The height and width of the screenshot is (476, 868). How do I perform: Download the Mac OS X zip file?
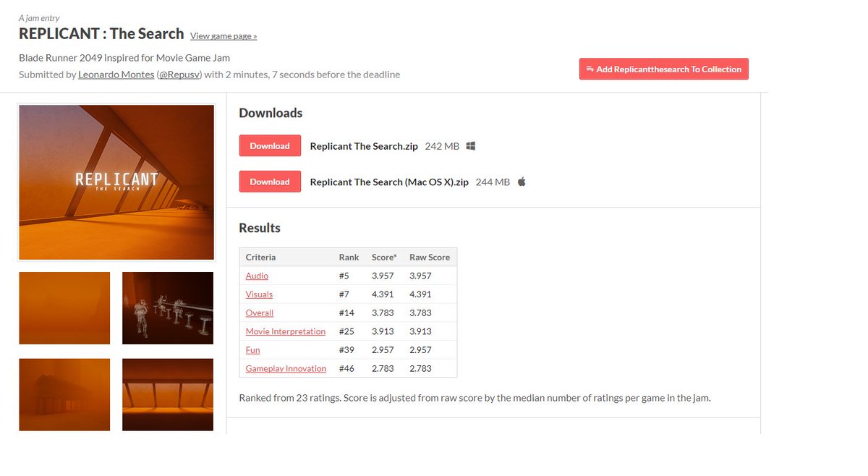coord(270,182)
